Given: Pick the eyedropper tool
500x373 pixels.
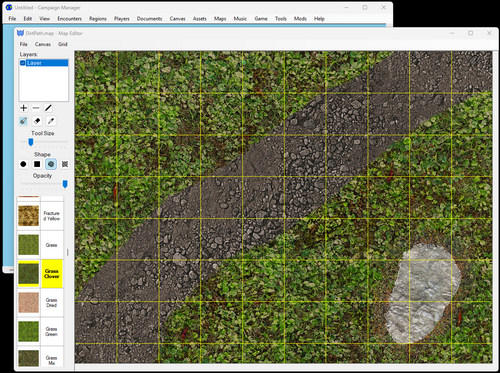Looking at the screenshot, I should [x=51, y=121].
